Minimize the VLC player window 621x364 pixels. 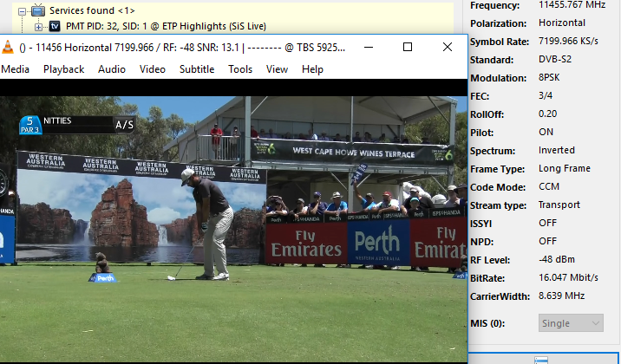[368, 48]
